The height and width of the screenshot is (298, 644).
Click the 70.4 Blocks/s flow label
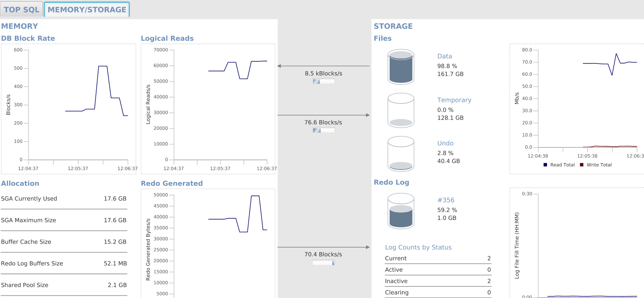(x=323, y=255)
